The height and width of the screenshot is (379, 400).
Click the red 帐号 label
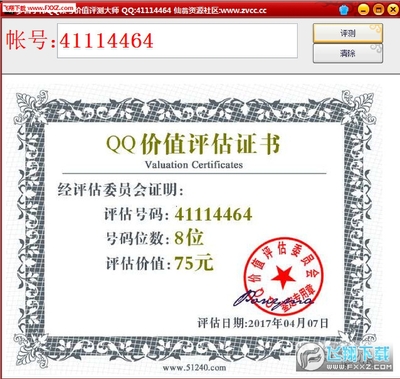tap(30, 40)
